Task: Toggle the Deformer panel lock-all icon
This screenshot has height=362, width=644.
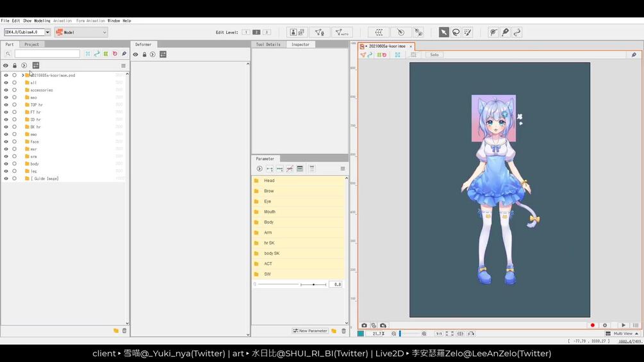Action: tap(145, 54)
